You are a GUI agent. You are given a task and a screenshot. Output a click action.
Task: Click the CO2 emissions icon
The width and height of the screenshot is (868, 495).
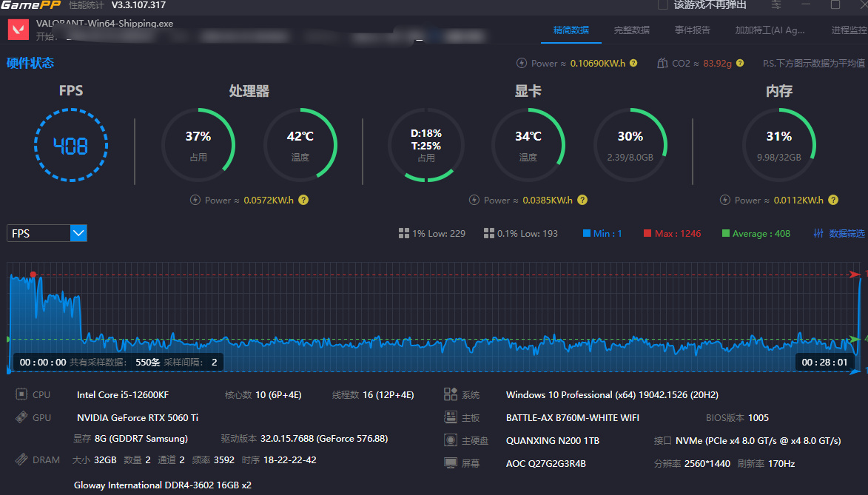[662, 63]
